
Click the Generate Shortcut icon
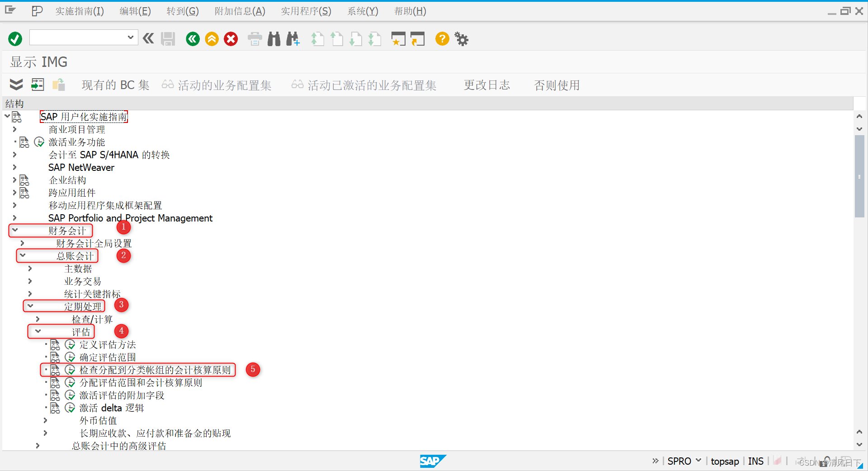[x=418, y=39]
